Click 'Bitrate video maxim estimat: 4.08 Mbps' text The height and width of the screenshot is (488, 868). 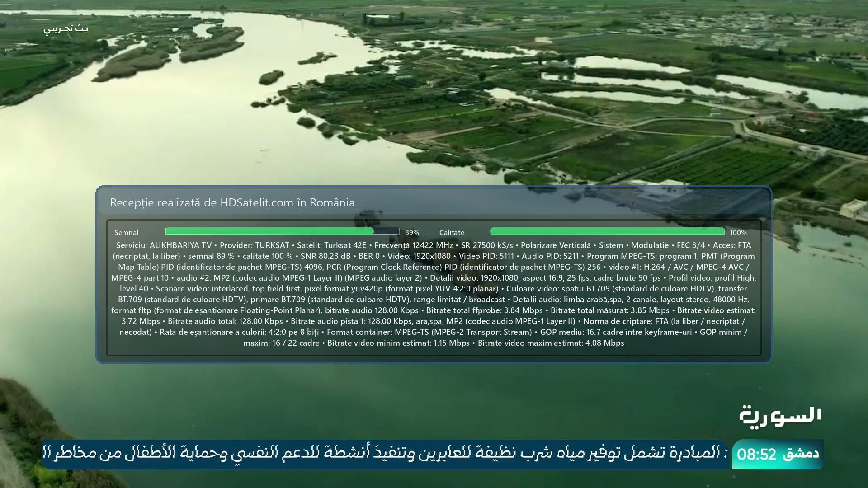551,343
